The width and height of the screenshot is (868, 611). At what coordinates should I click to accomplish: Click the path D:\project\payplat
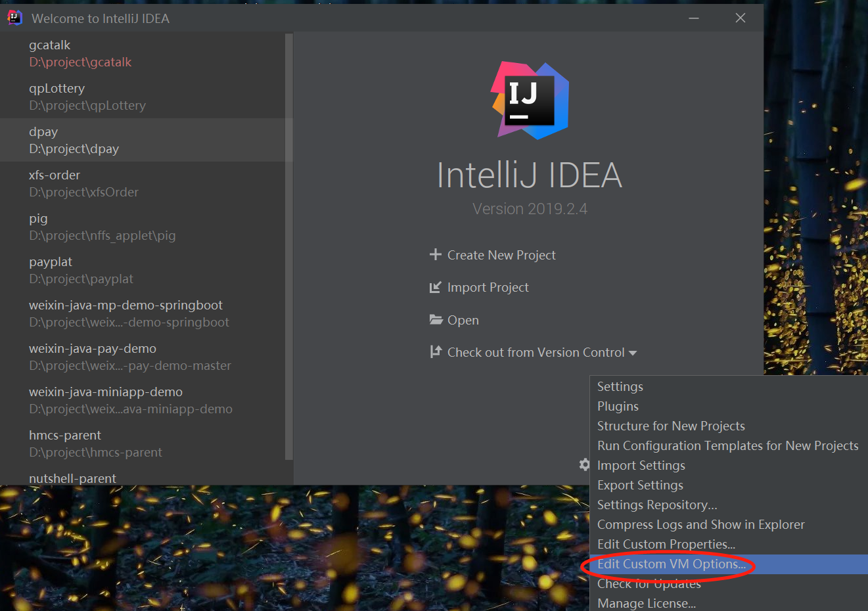click(x=81, y=279)
